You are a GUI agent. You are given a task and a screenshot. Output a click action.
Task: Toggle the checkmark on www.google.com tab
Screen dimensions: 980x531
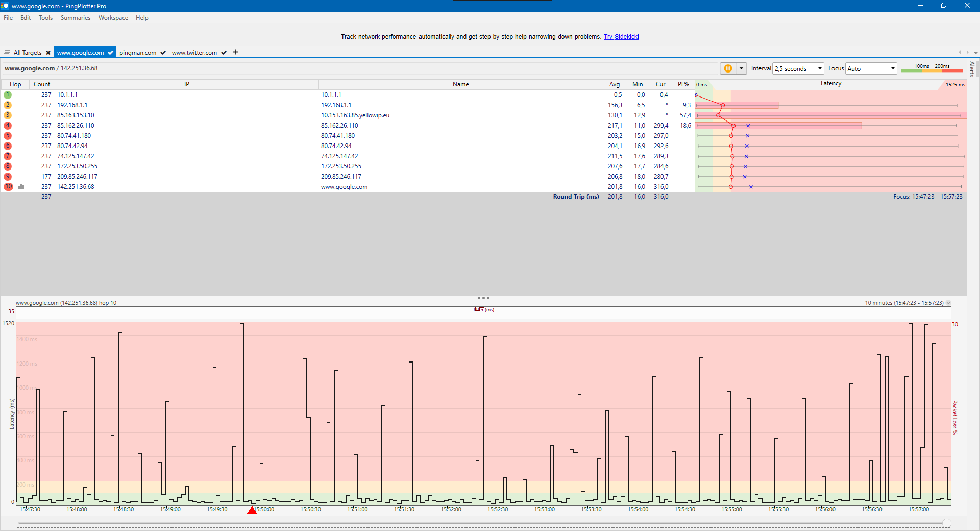point(110,53)
